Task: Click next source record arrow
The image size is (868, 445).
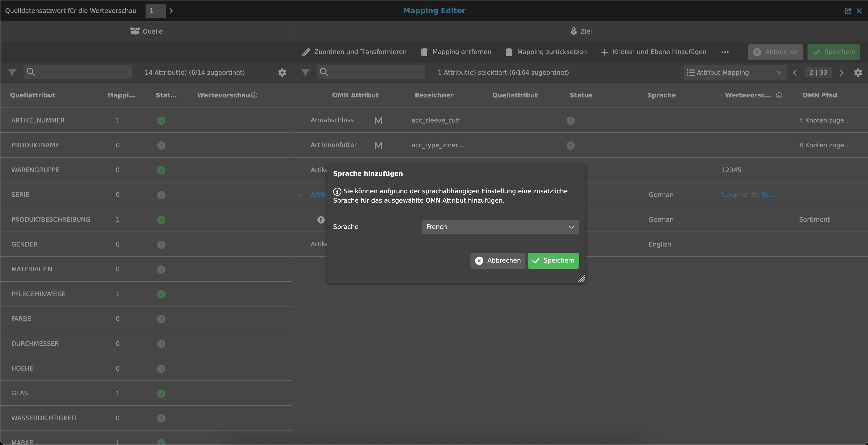Action: click(171, 11)
